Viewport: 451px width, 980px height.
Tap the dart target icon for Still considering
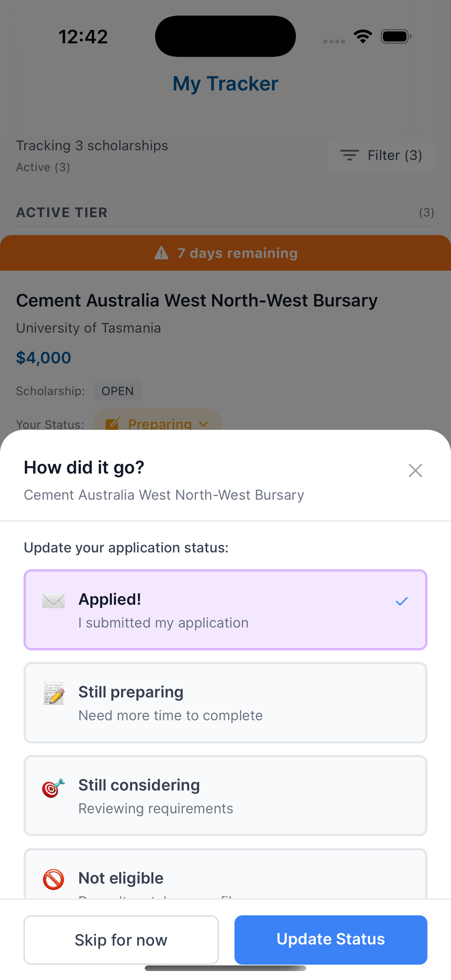tap(53, 787)
